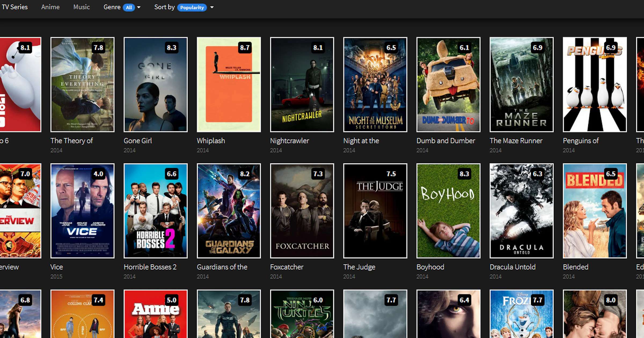Click 'Penguins of' title text
This screenshot has height=338, width=644.
[x=581, y=141]
